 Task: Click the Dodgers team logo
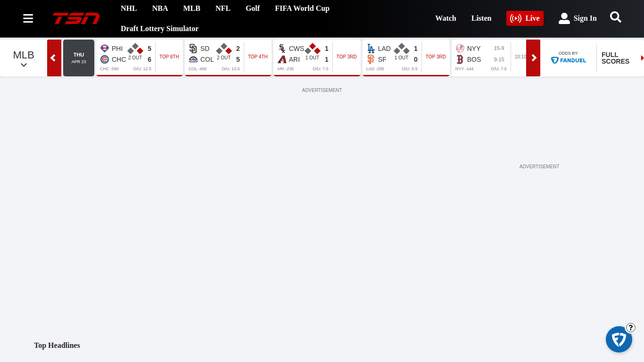click(371, 49)
